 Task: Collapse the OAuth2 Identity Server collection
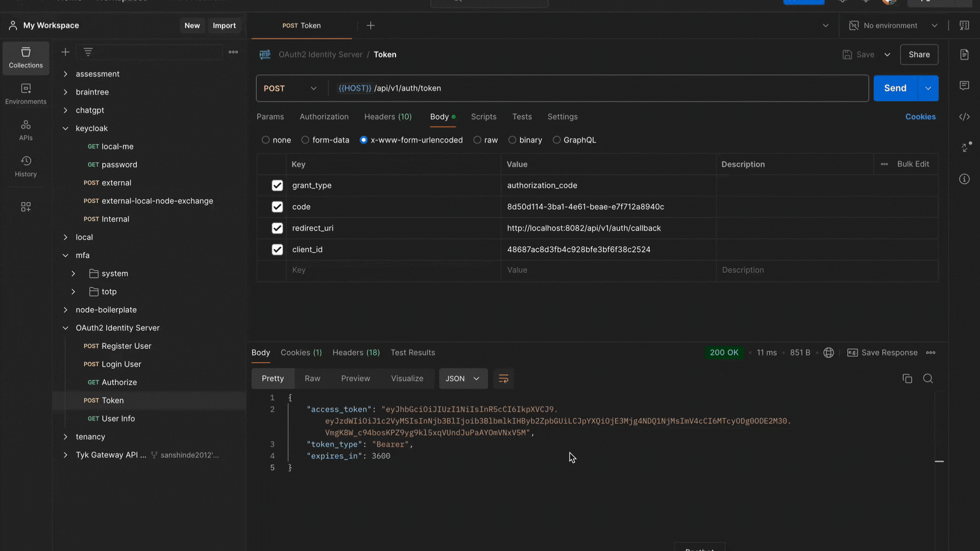[65, 328]
